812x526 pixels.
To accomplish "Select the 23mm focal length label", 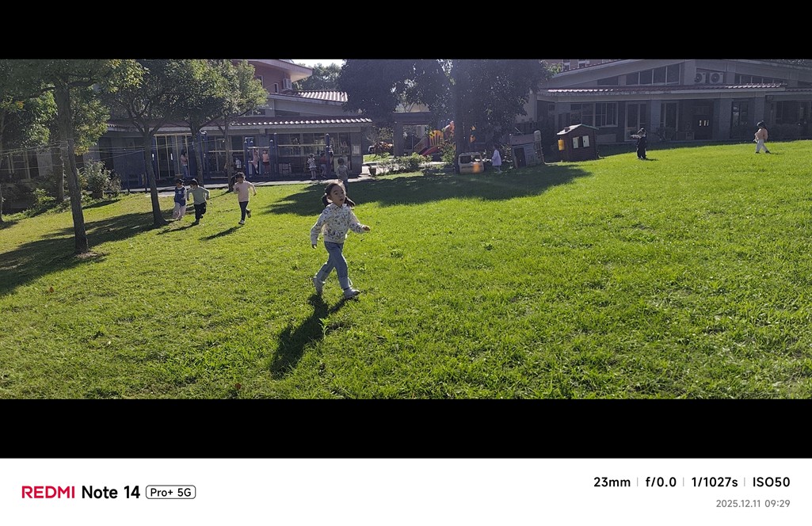I will tap(612, 482).
